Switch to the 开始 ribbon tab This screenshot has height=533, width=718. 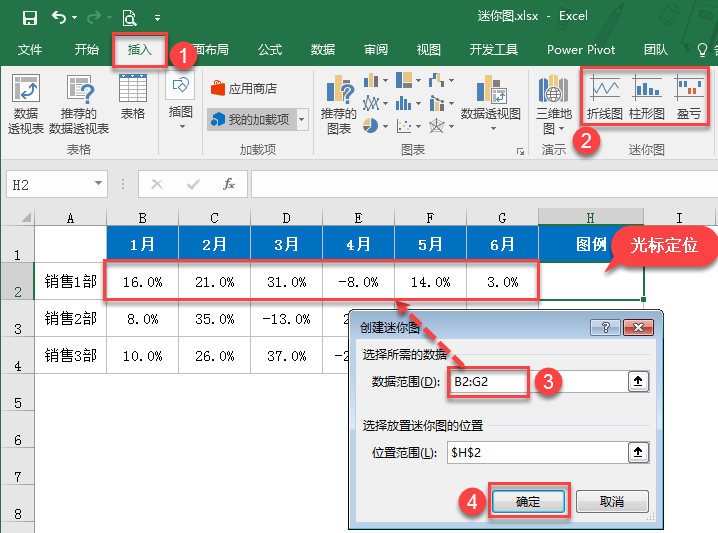87,49
